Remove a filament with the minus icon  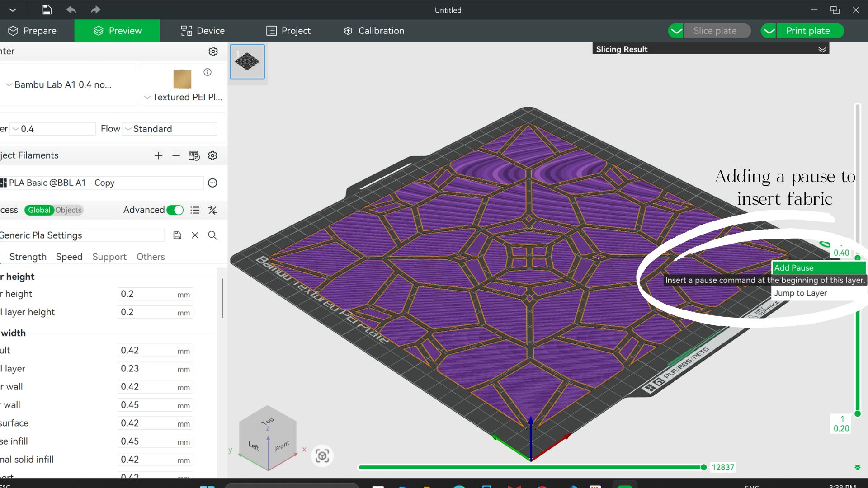[176, 155]
